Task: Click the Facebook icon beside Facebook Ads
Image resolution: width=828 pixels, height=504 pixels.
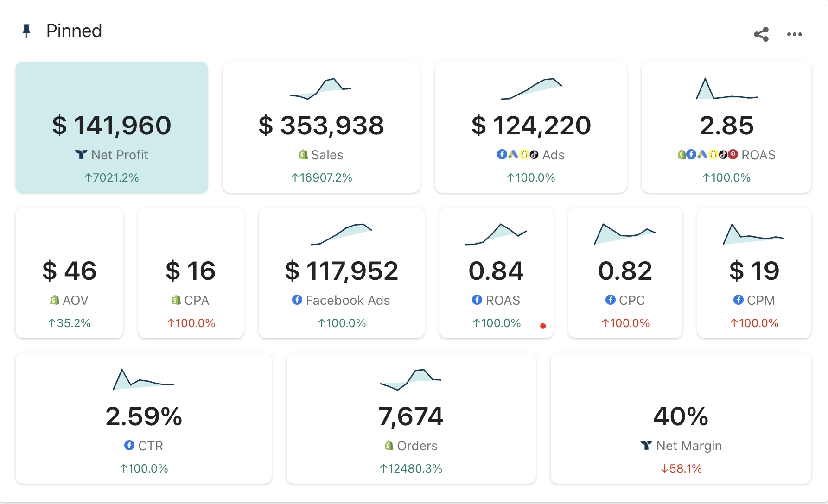Action: [x=297, y=300]
